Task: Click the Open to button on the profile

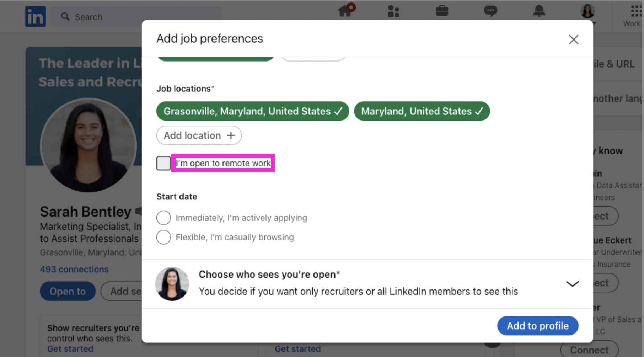Action: (x=68, y=291)
